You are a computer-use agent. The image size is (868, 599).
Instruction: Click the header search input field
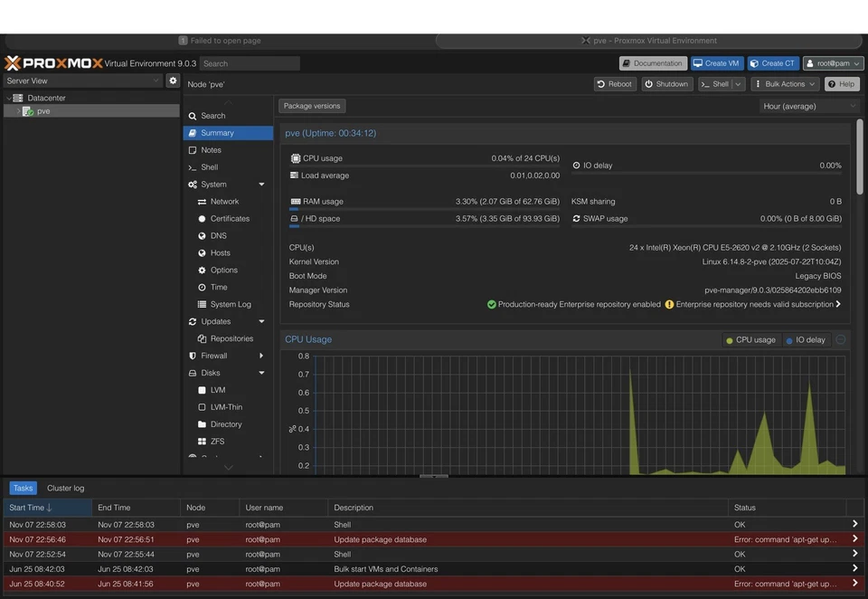click(250, 64)
